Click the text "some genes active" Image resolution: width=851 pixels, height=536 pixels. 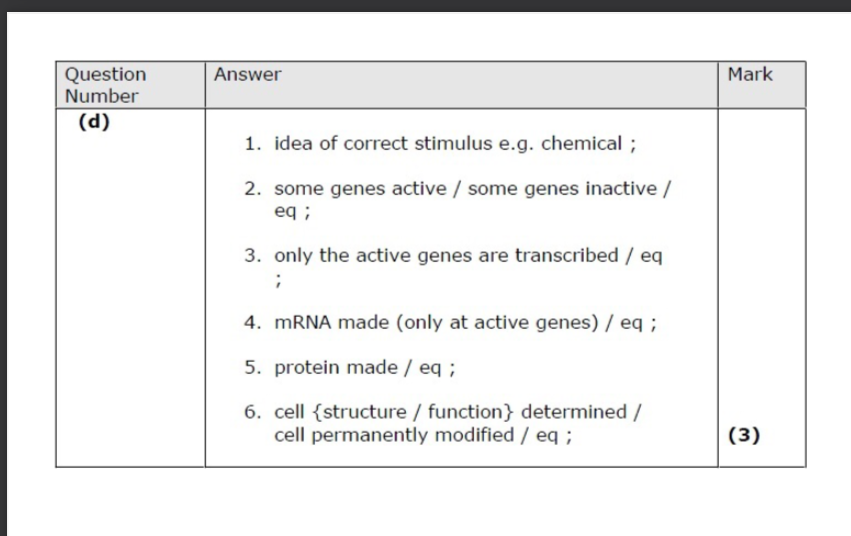click(345, 189)
